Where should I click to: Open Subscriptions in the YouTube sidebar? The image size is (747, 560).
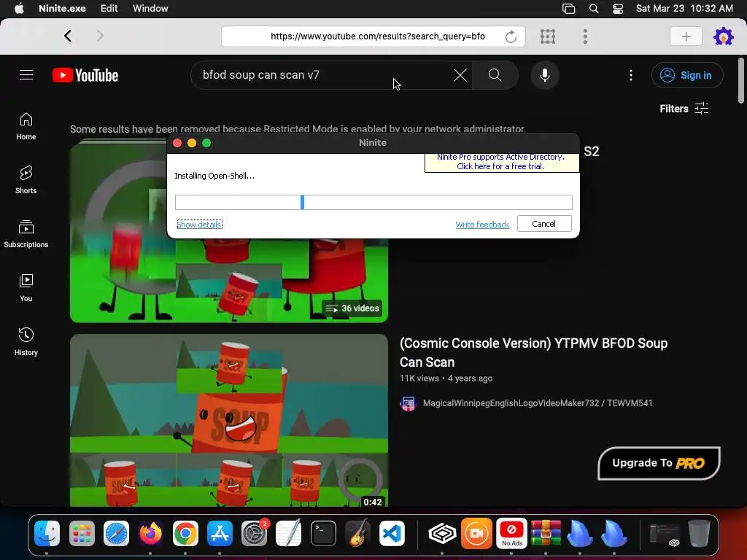(26, 234)
